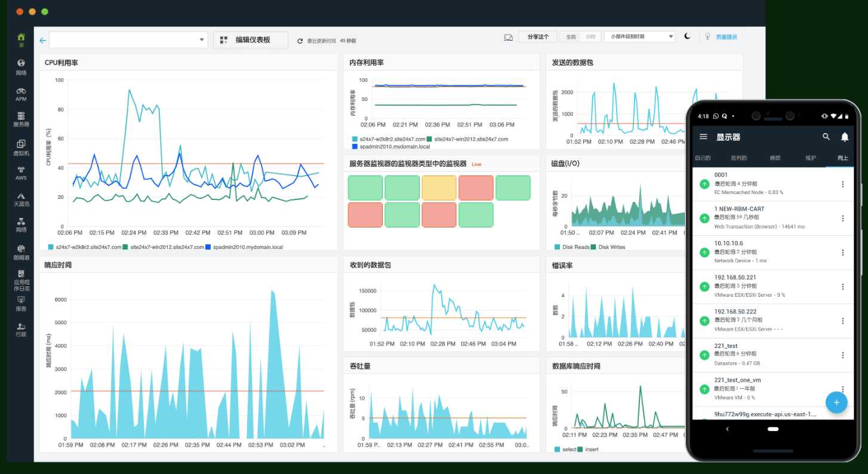Switch the time toggle to 小时
868x474 pixels.
590,37
